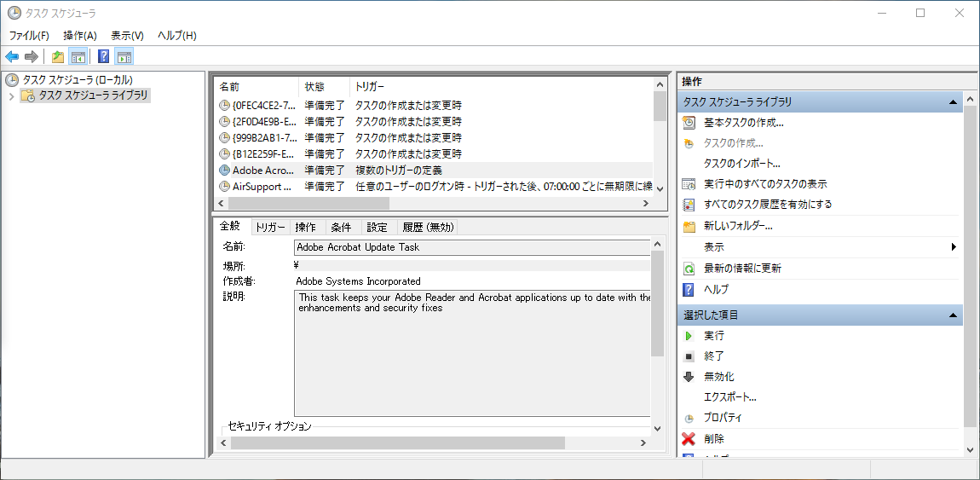Switch to the 履歴 (無効) tab

coord(428,228)
